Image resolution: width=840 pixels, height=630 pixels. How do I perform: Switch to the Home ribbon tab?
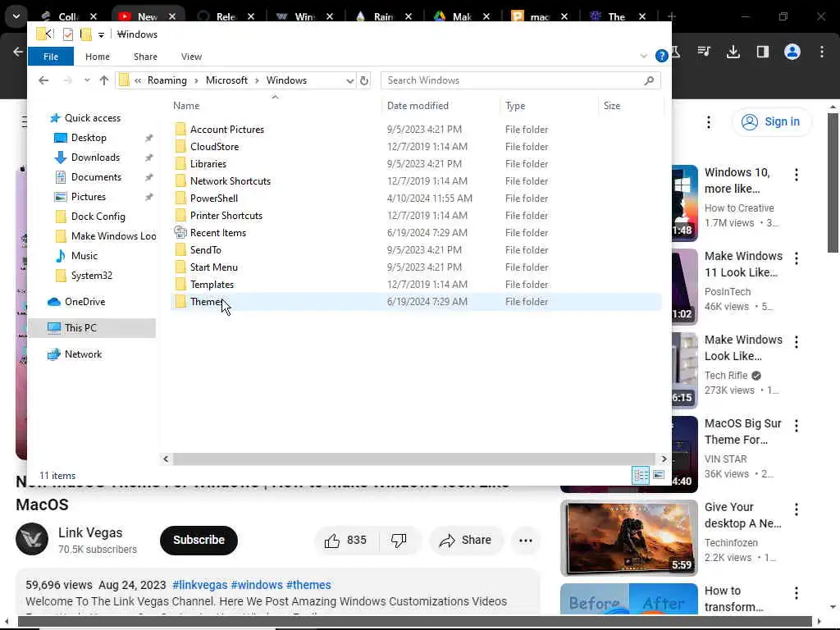click(97, 57)
